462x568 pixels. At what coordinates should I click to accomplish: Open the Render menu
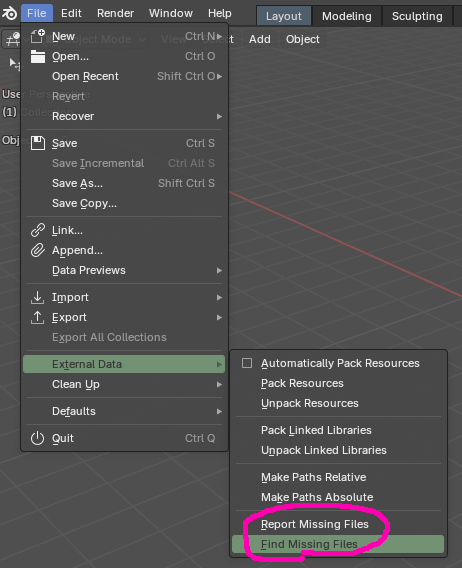tap(115, 13)
